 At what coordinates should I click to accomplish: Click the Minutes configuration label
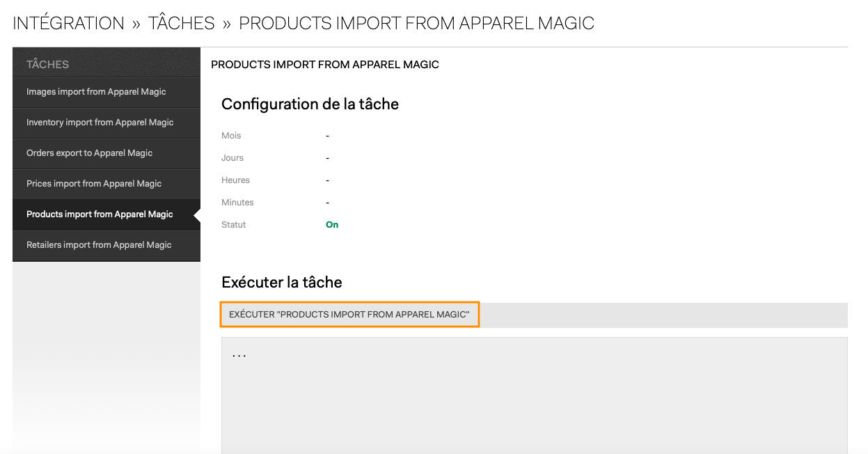click(x=237, y=203)
